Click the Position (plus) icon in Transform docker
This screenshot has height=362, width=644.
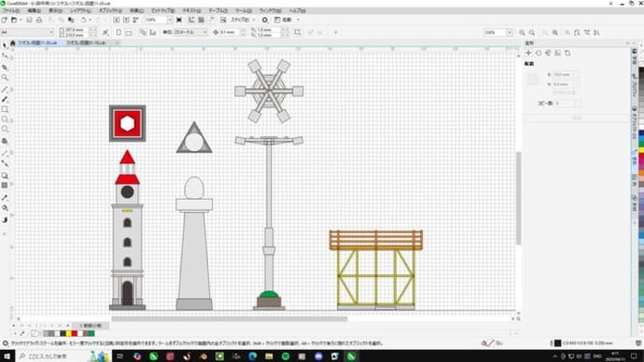pyautogui.click(x=528, y=53)
